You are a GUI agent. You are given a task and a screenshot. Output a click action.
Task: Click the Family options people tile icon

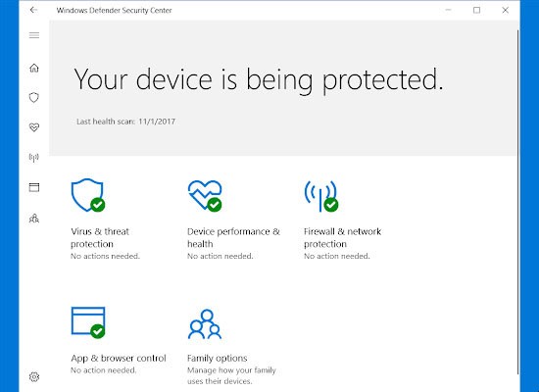point(205,324)
